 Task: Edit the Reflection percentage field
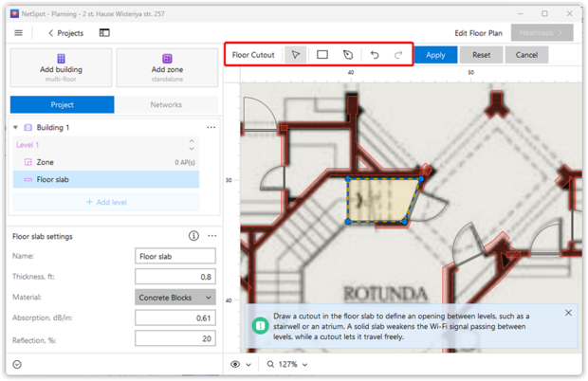[175, 338]
